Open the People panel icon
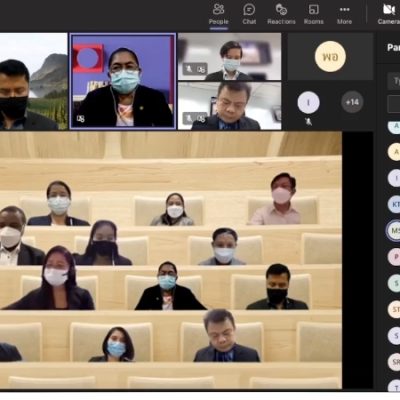This screenshot has width=400, height=400. point(219,14)
